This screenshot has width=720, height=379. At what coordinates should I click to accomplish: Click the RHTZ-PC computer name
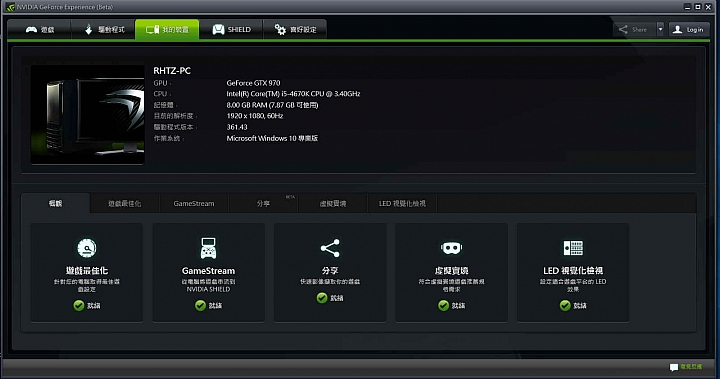coord(172,71)
